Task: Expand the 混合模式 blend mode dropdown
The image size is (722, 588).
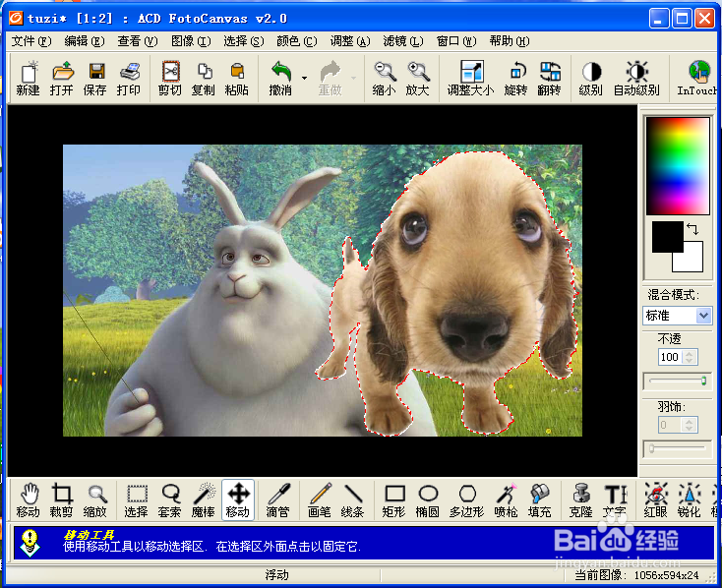Action: [703, 316]
